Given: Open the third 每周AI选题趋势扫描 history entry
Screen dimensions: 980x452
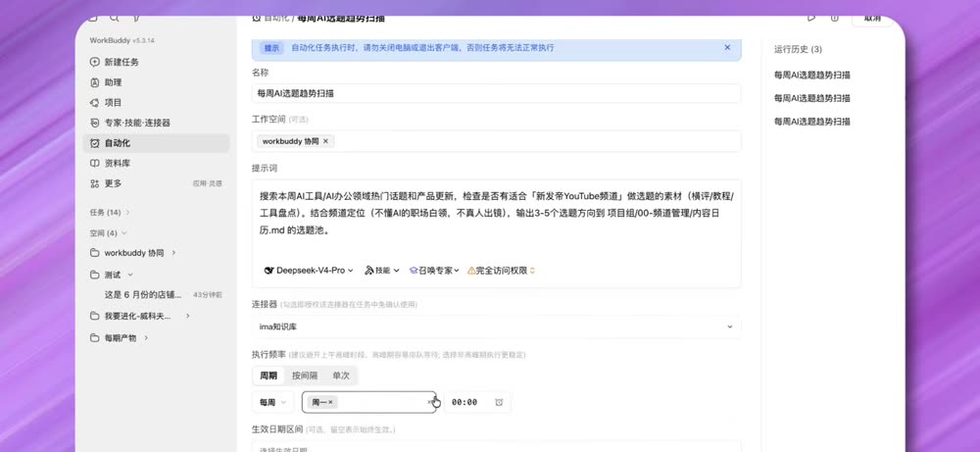Looking at the screenshot, I should tap(811, 122).
